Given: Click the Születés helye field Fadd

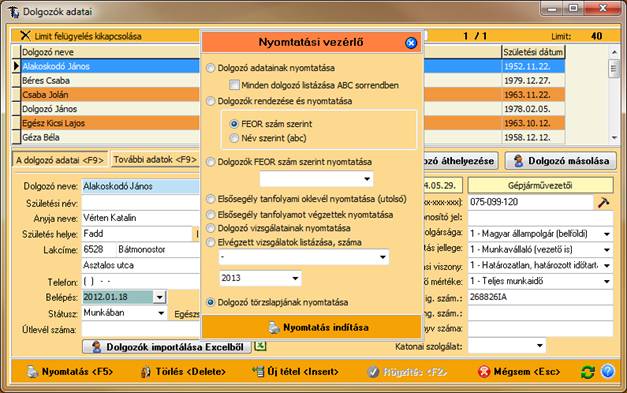Looking at the screenshot, I should [x=137, y=234].
